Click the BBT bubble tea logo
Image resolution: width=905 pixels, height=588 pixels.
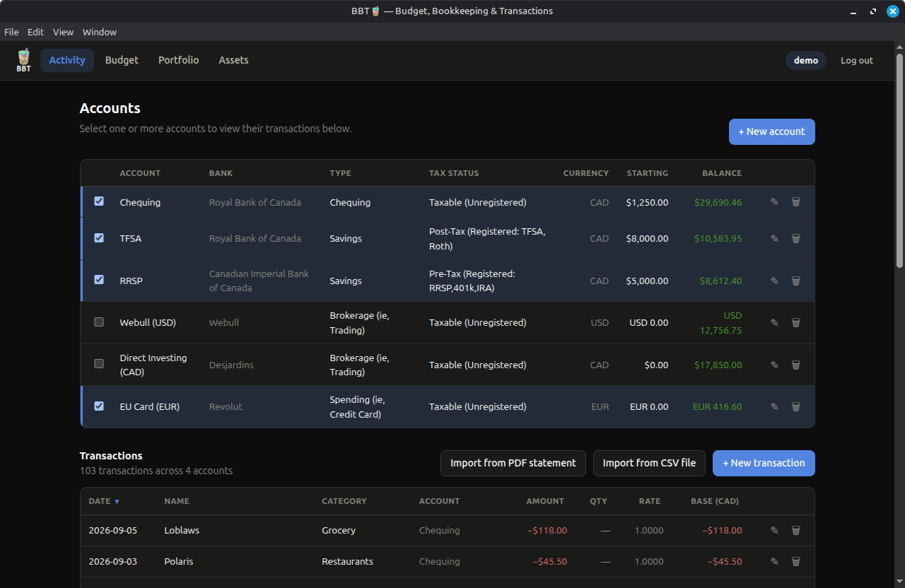tap(23, 60)
